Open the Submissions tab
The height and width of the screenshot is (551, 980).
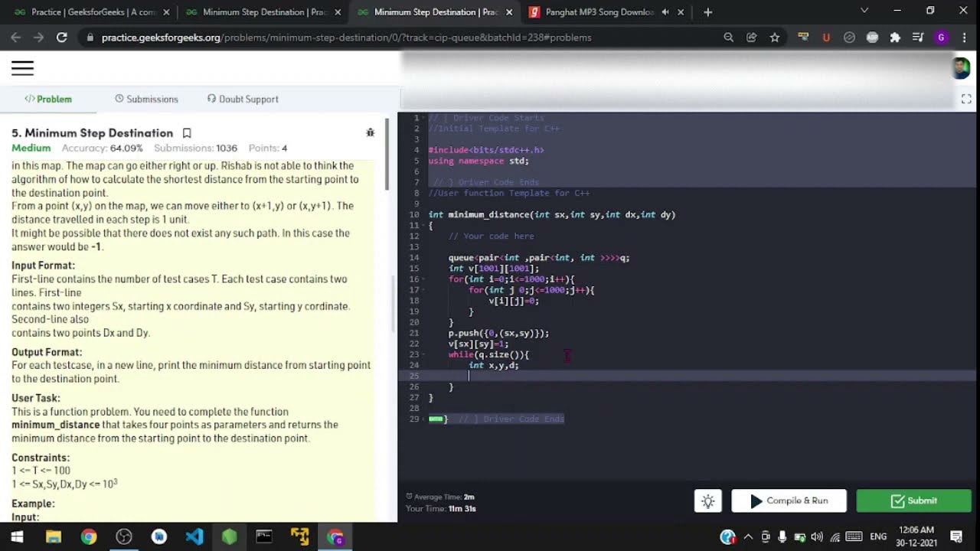tap(146, 99)
